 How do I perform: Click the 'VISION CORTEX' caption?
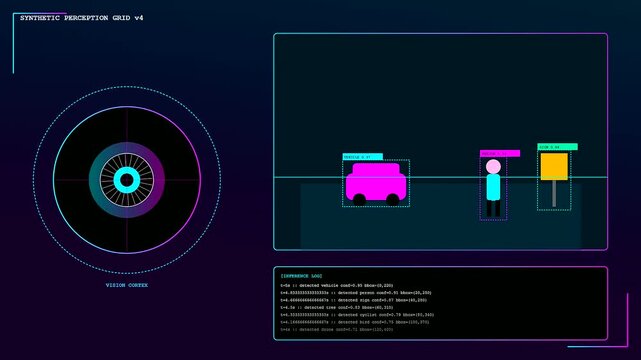(x=127, y=285)
